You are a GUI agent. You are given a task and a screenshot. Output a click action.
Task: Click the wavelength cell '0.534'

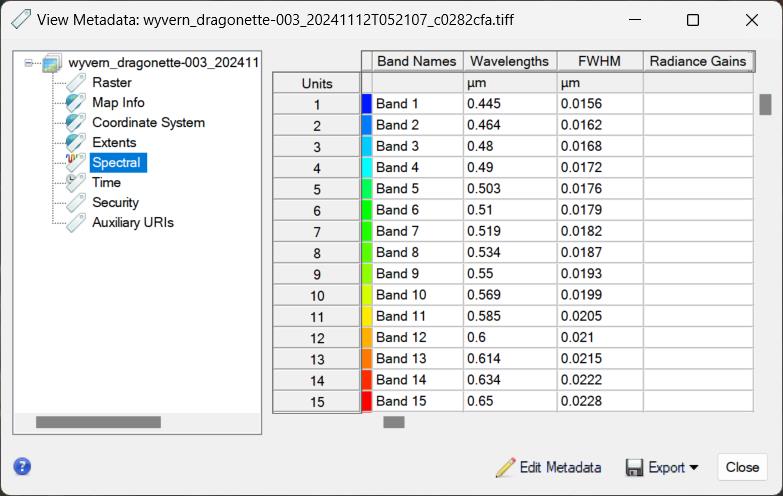pyautogui.click(x=510, y=253)
